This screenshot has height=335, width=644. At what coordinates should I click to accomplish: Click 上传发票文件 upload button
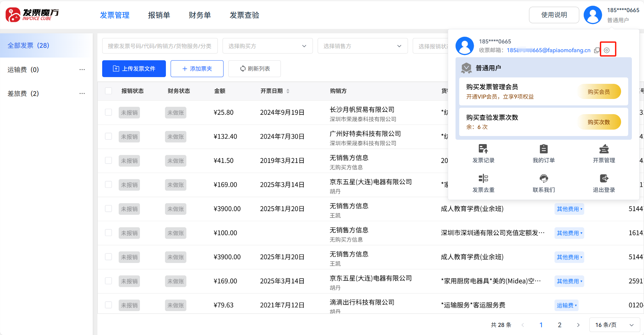(134, 69)
